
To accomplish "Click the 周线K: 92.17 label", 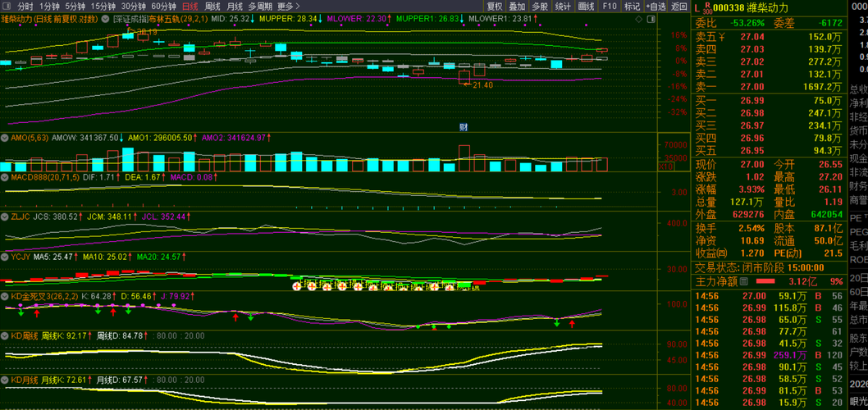I will click(66, 335).
